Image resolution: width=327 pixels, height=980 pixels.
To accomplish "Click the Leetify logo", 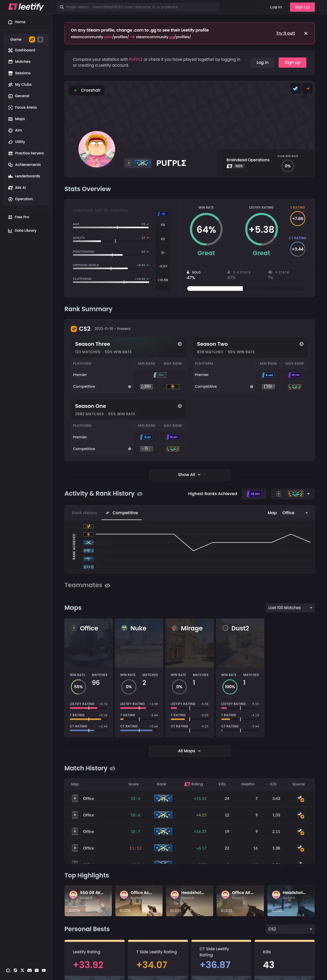I will click(26, 7).
